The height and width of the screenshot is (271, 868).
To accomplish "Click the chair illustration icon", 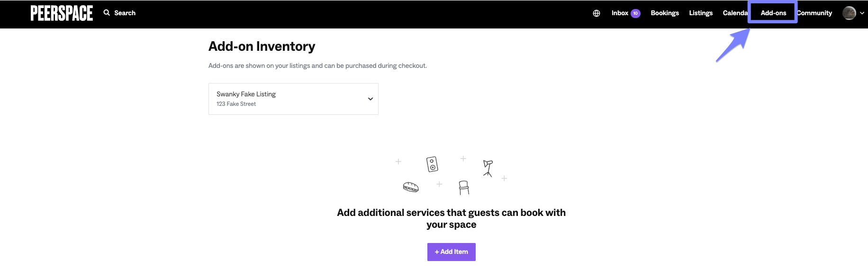I will click(x=464, y=187).
